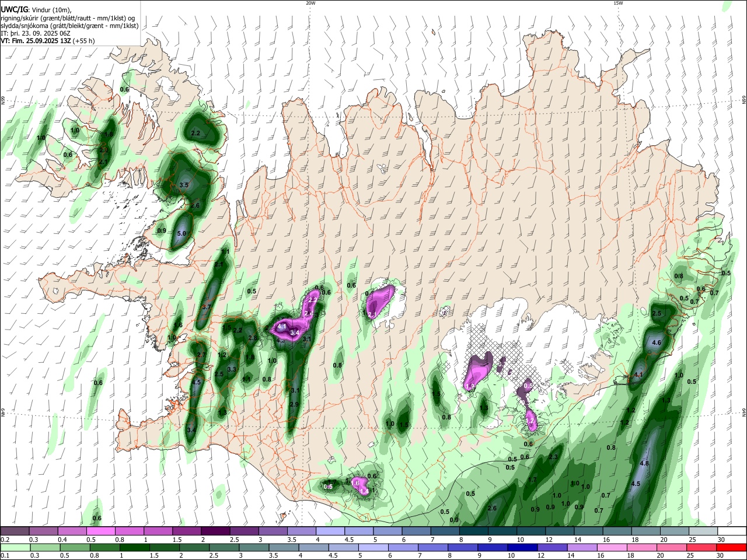The height and width of the screenshot is (560, 747).
Task: Click the 'slydda/snjókoma' legend description line
Action: pyautogui.click(x=69, y=26)
